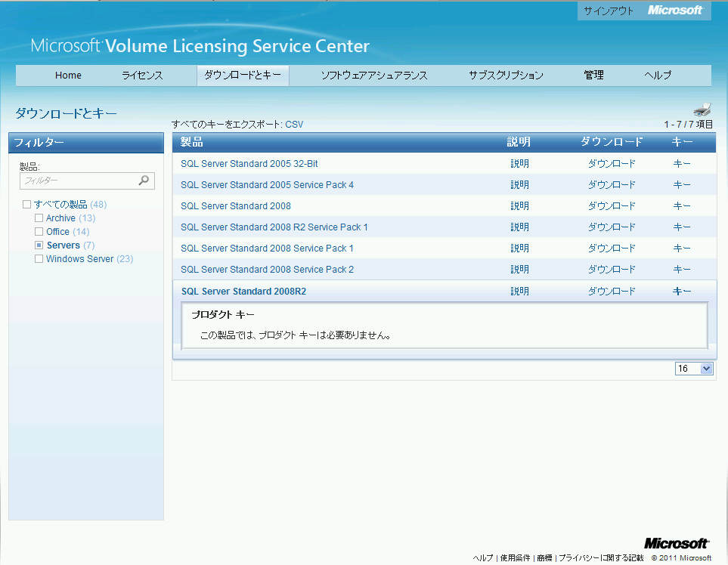Screen dimensions: 728x565
Task: Click 説明 for 2008 R2 Service Pack 1
Action: (x=519, y=227)
